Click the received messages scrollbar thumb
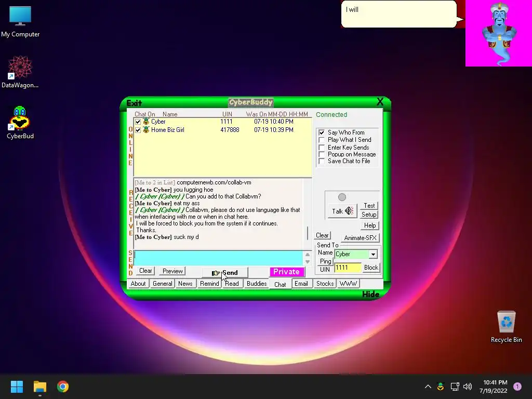The width and height of the screenshot is (532, 399). (x=308, y=233)
